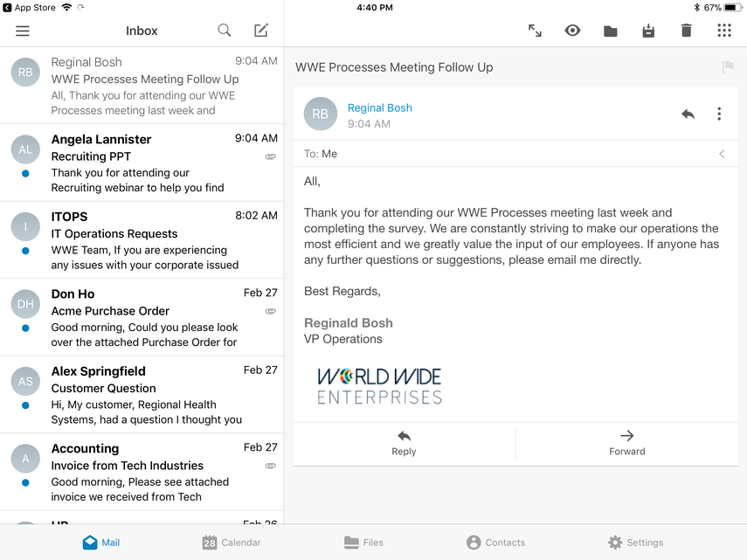
Task: Go to the Settings tab
Action: [x=635, y=543]
